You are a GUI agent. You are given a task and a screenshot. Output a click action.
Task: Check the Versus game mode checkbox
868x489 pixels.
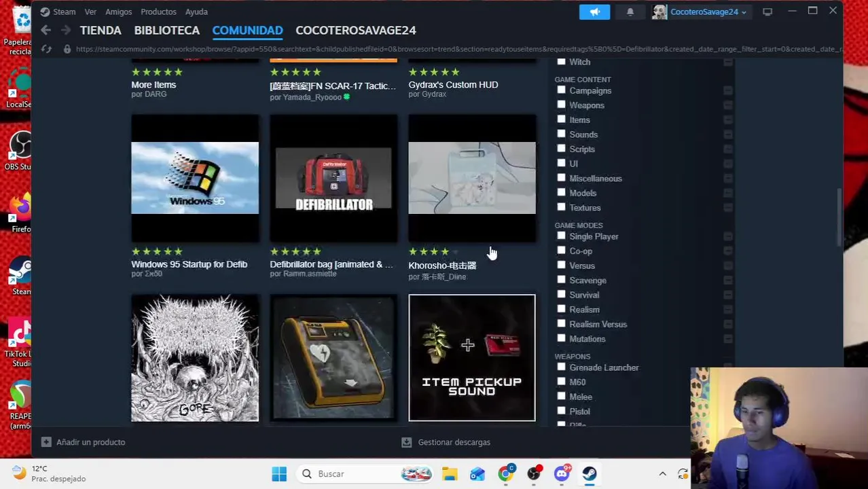561,265
